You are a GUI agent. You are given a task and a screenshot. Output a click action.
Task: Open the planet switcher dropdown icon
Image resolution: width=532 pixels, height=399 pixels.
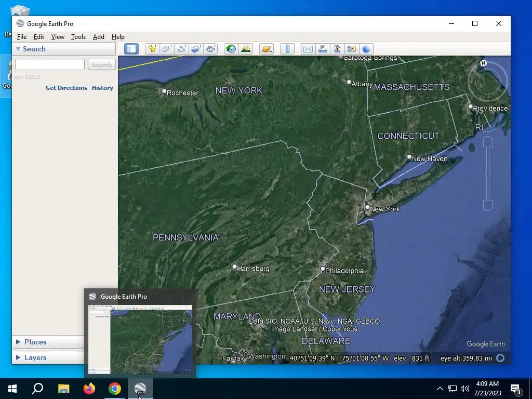click(x=267, y=49)
